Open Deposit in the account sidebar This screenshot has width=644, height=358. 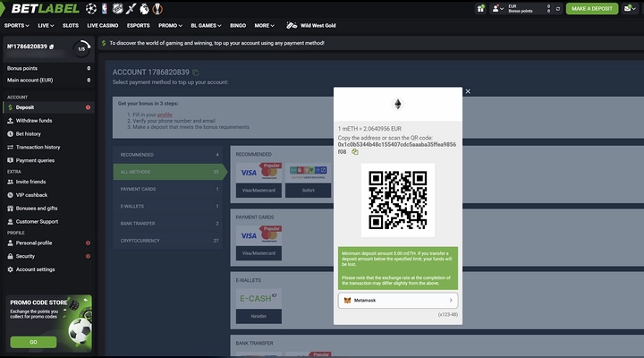(x=48, y=107)
